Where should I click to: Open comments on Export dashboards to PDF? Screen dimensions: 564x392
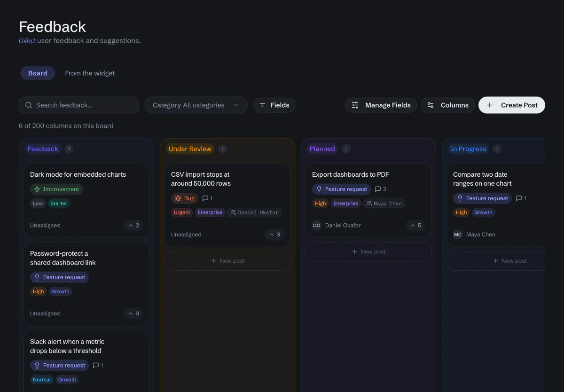pos(381,189)
